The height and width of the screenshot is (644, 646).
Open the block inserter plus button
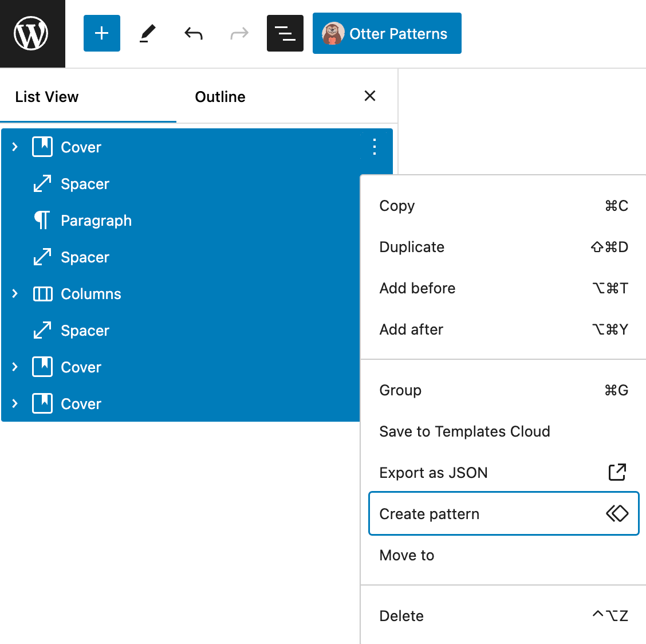102,34
